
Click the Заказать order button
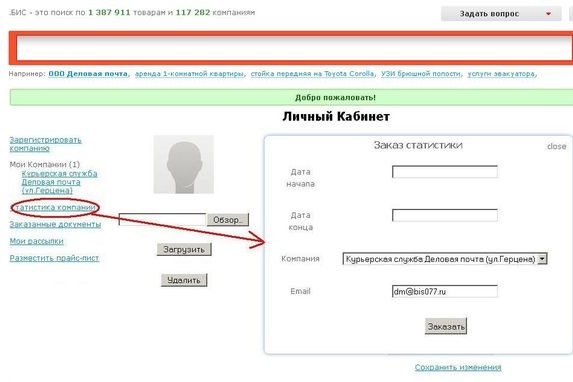(x=446, y=326)
